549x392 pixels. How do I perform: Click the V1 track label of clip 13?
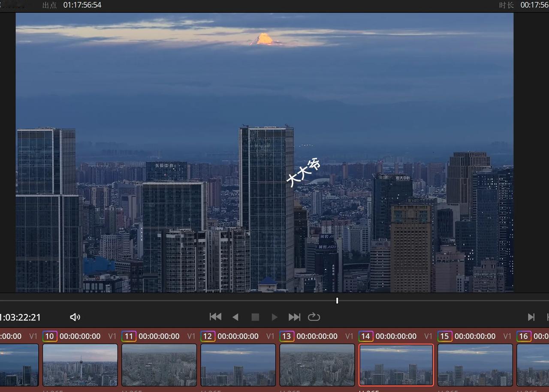click(350, 336)
